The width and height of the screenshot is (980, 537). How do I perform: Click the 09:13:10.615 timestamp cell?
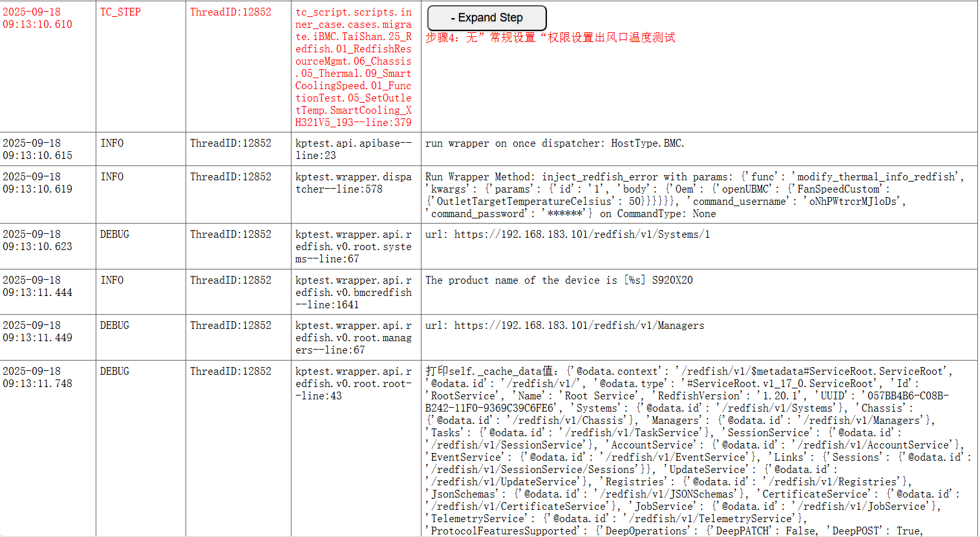coord(37,149)
